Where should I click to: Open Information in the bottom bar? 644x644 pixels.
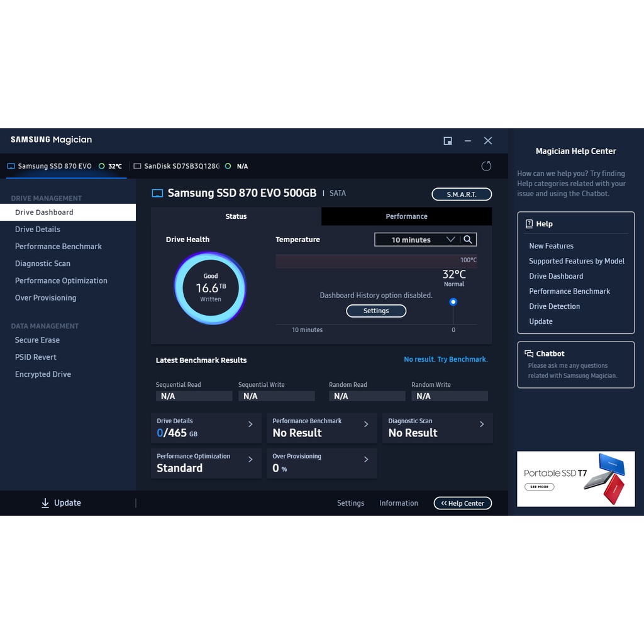399,503
